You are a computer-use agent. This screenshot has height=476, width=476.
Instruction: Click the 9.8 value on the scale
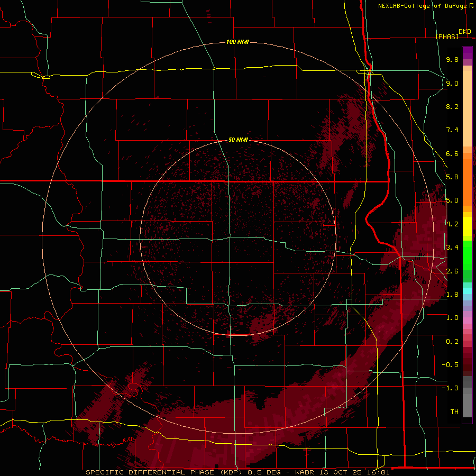click(x=452, y=59)
